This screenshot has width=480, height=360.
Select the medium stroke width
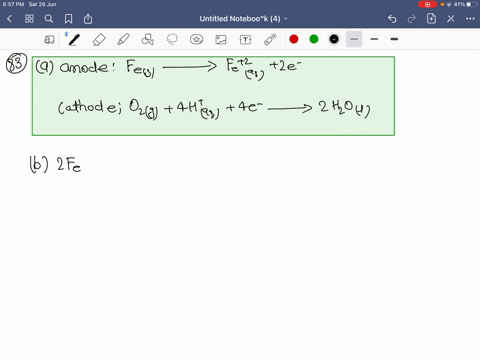tap(374, 39)
